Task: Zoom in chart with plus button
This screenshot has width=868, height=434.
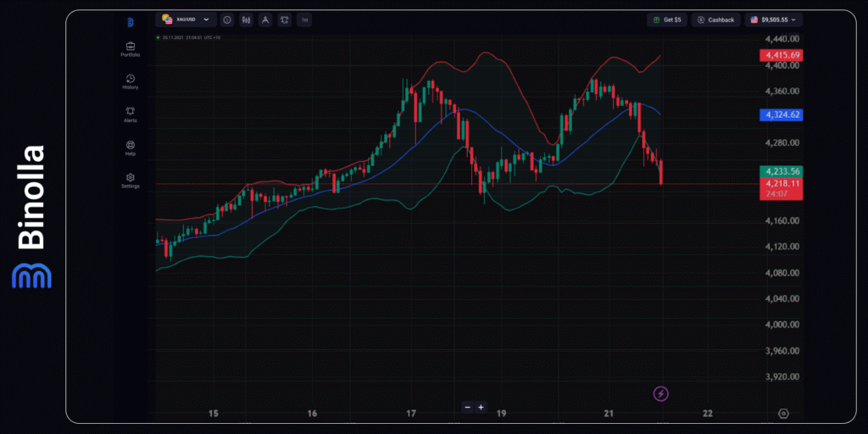Action: [481, 407]
